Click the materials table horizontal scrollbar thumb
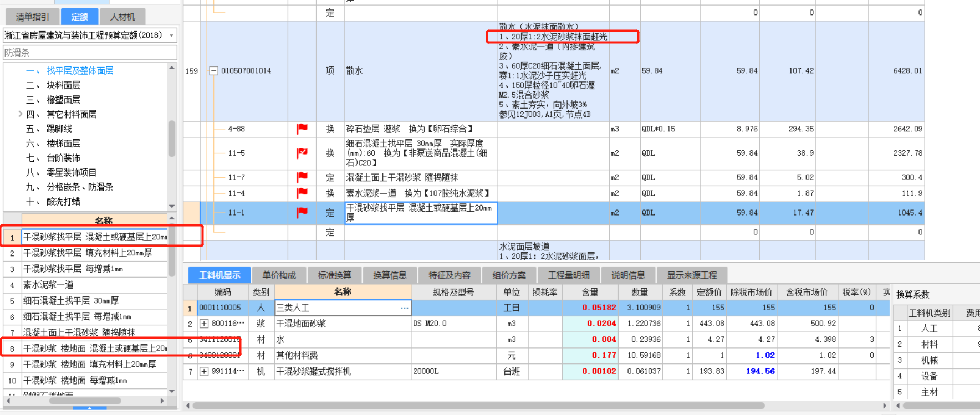This screenshot has width=980, height=415. (x=478, y=406)
